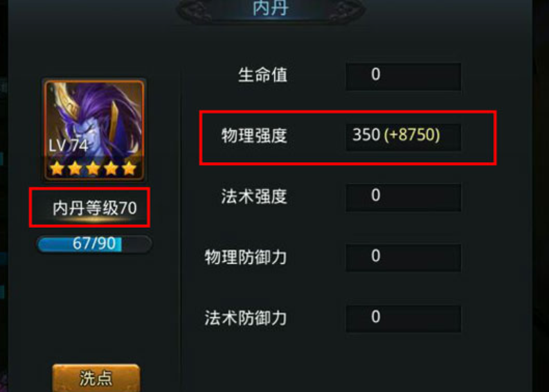Click the 法术防御力 value field
This screenshot has width=549, height=392.
point(403,319)
